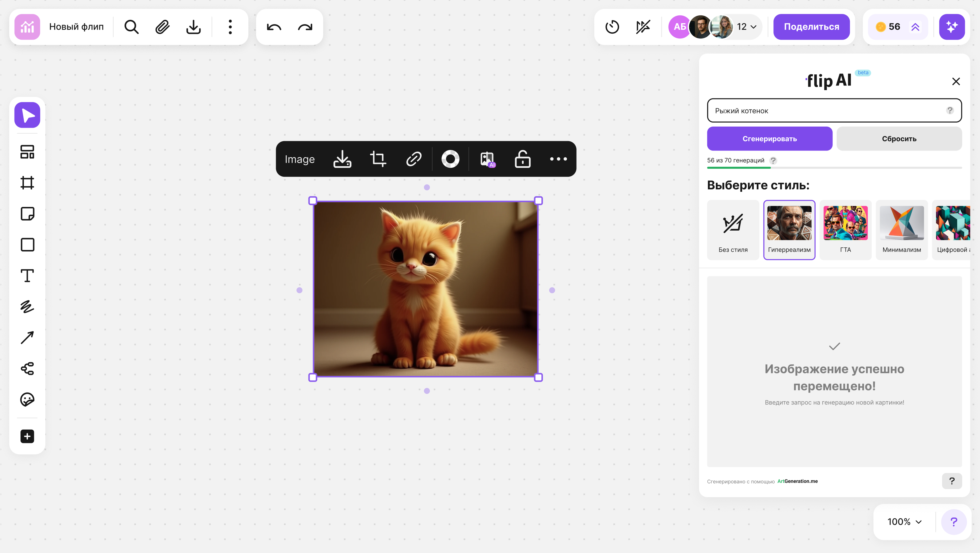Select the Text tool in sidebar
The width and height of the screenshot is (980, 553).
click(x=27, y=276)
